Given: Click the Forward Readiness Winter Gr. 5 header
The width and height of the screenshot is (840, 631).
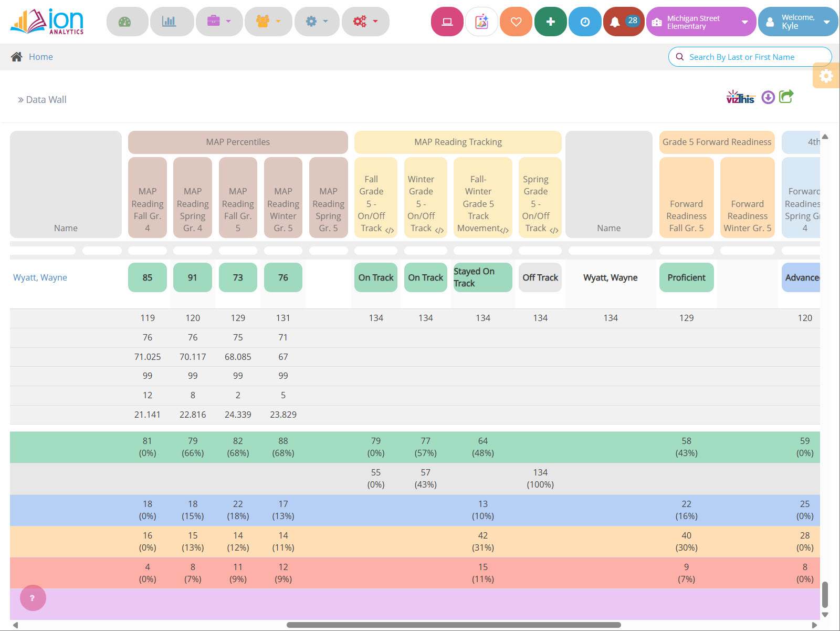Looking at the screenshot, I should (747, 198).
